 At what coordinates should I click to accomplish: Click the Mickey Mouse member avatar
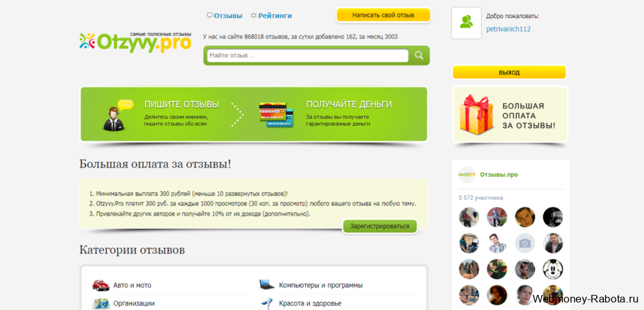tap(553, 269)
